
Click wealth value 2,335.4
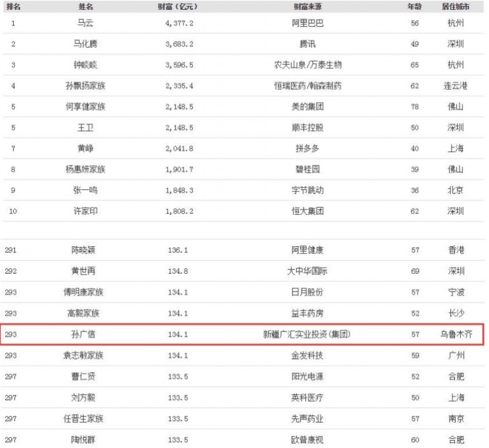coord(180,86)
